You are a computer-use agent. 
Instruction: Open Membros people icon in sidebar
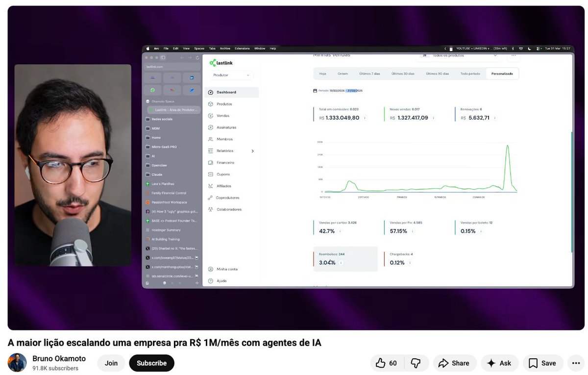point(211,139)
